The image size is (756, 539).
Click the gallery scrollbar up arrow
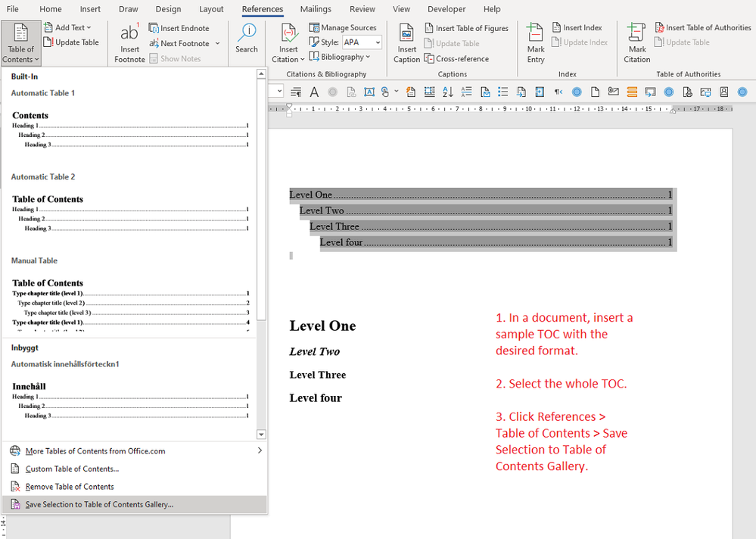[261, 73]
